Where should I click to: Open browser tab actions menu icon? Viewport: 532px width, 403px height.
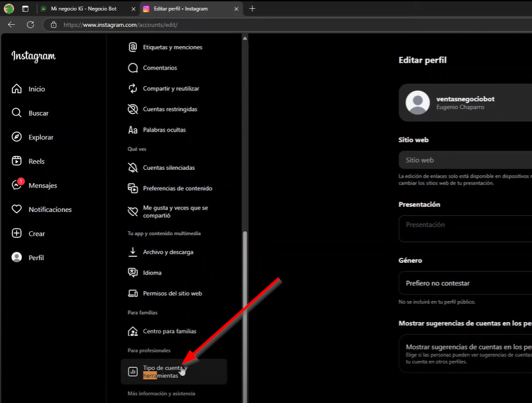tap(25, 9)
